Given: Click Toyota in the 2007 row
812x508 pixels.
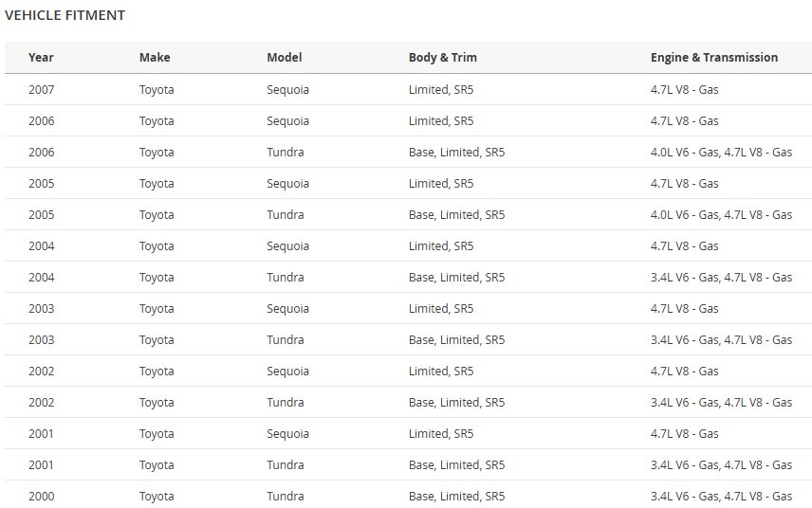Looking at the screenshot, I should pos(157,89).
